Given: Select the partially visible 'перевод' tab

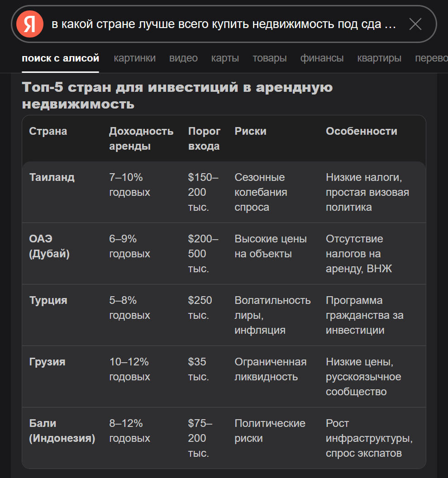Looking at the screenshot, I should 431,58.
